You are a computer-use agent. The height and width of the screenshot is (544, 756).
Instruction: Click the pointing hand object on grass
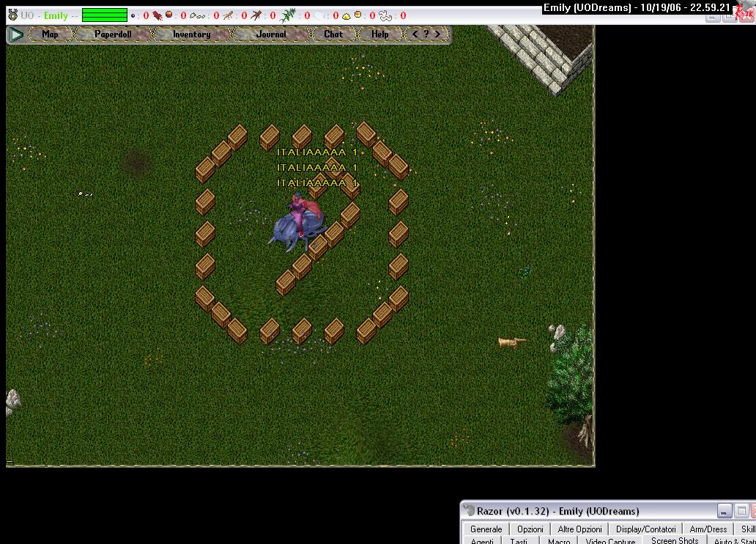(x=511, y=342)
